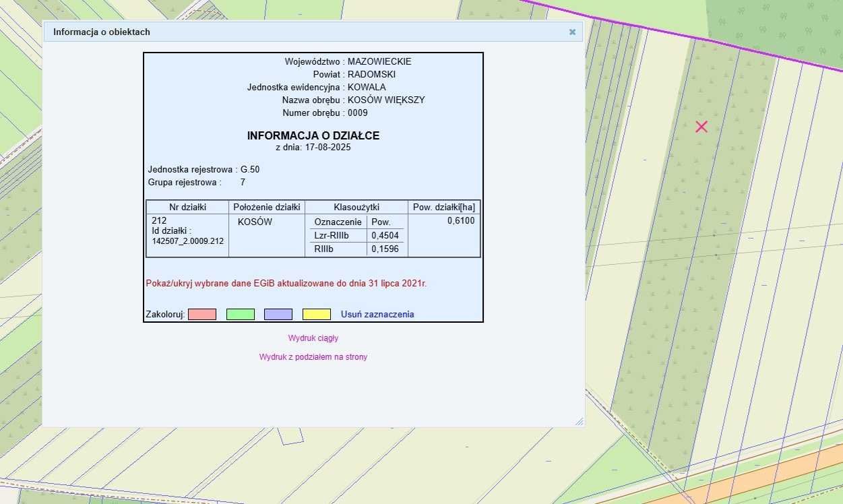Click the Informacja o obiektach title bar

[313, 32]
